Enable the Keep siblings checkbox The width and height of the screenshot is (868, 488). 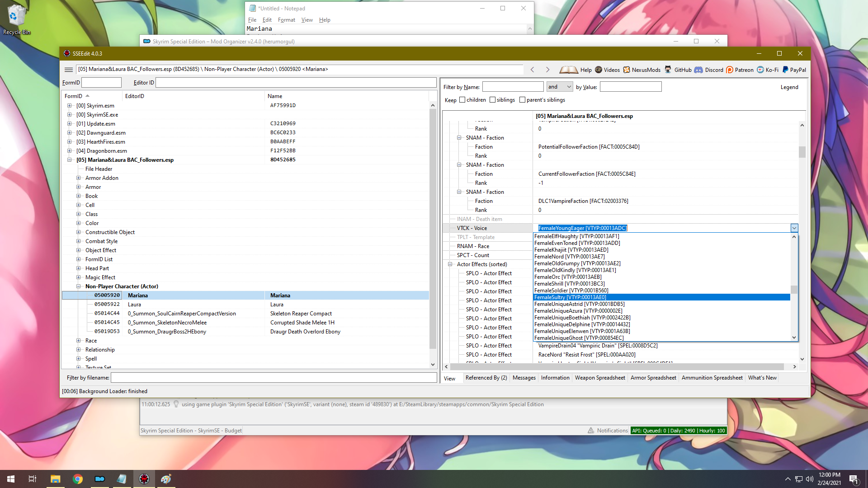tap(492, 100)
